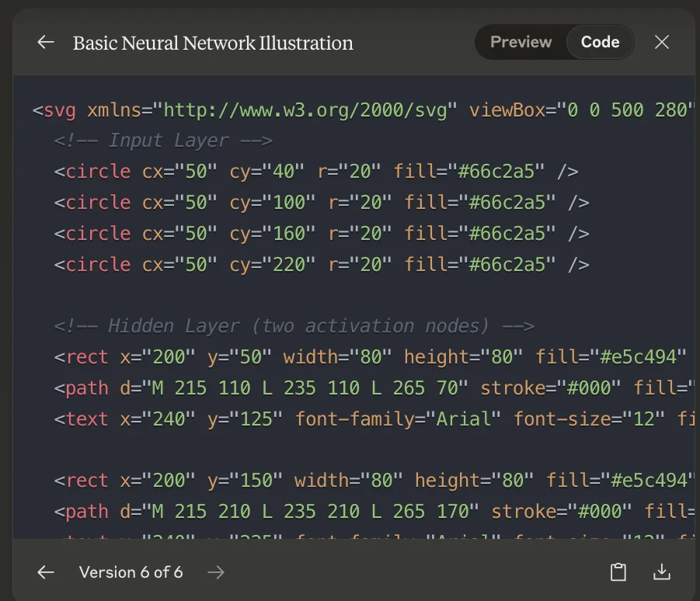Click the clipboard icon near Version 6
700x601 pixels.
pyautogui.click(x=618, y=571)
